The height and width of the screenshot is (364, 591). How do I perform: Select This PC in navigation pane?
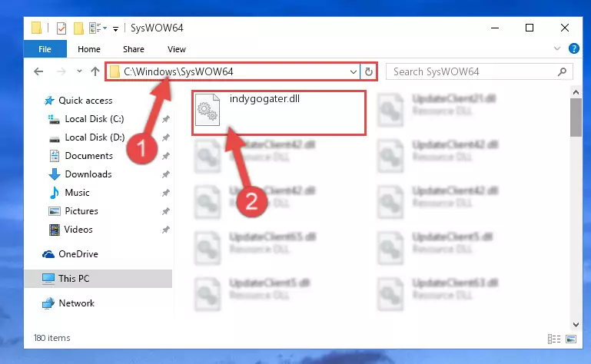coord(98,279)
